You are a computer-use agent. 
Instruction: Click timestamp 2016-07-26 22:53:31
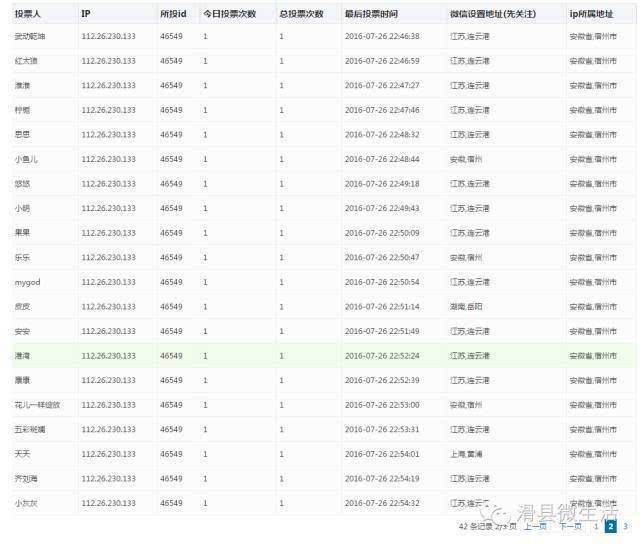[382, 429]
